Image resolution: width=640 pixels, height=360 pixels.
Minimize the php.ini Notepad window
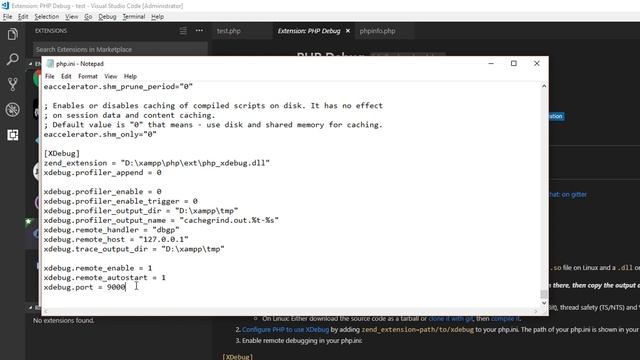[x=491, y=64]
